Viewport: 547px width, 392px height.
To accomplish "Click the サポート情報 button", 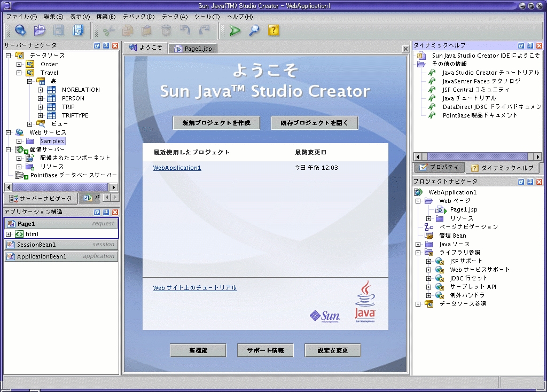I will (265, 350).
